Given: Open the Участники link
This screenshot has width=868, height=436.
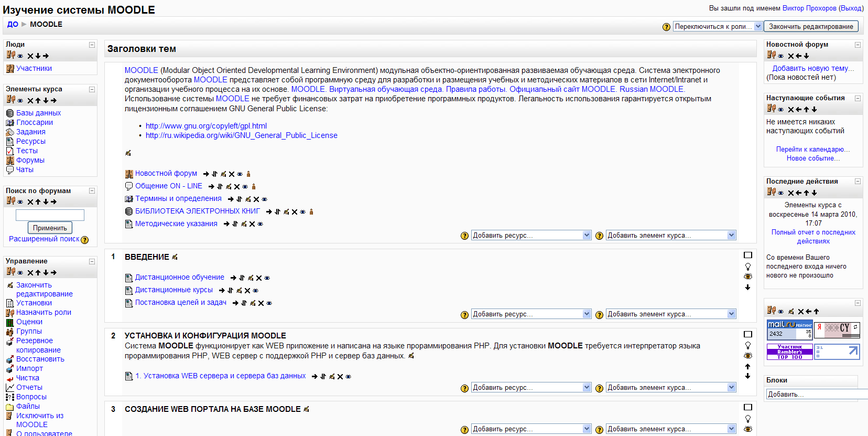Looking at the screenshot, I should (34, 68).
